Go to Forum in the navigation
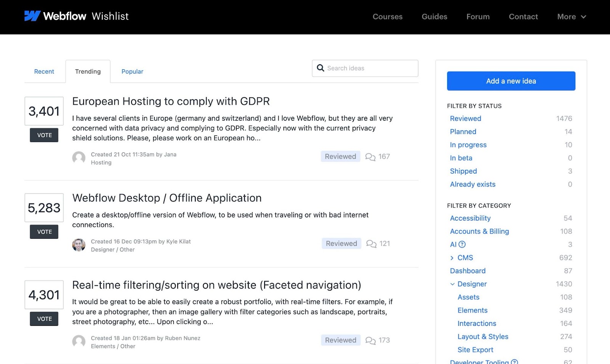The image size is (610, 364). click(478, 17)
